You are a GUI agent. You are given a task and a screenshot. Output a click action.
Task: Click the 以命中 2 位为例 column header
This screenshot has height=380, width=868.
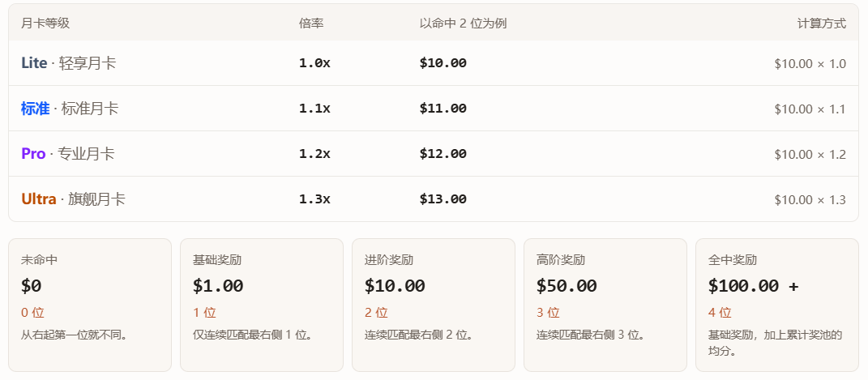(x=464, y=23)
